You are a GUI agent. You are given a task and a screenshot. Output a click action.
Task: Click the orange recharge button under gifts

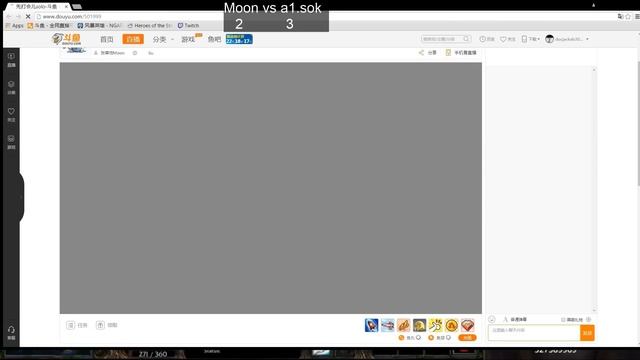[467, 338]
